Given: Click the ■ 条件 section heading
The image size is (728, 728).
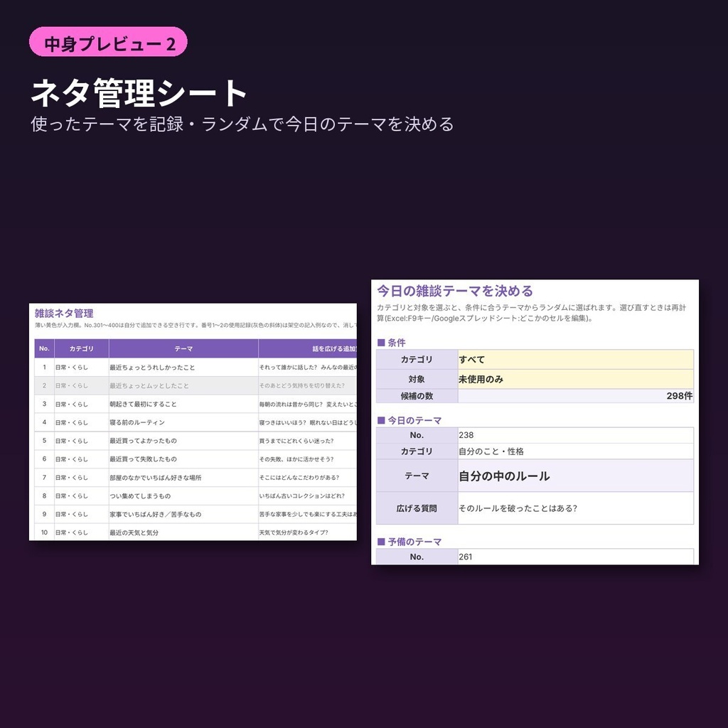Looking at the screenshot, I should point(392,343).
